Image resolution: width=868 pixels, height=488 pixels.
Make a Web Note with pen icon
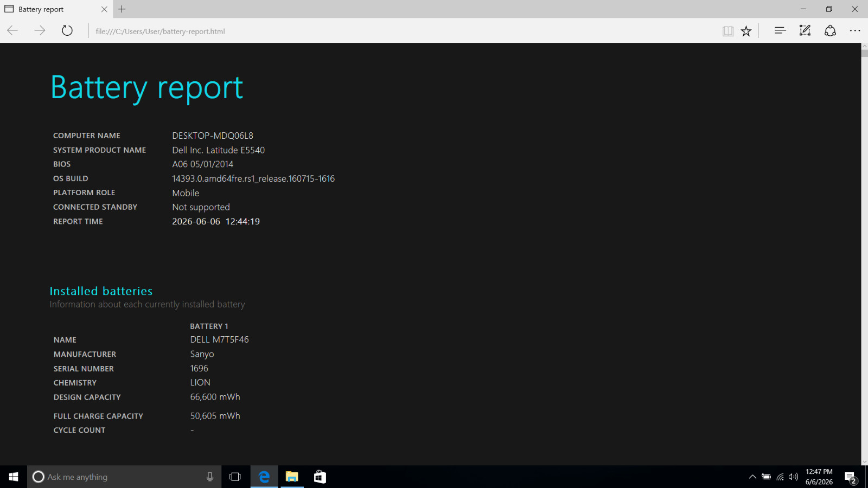pyautogui.click(x=805, y=31)
